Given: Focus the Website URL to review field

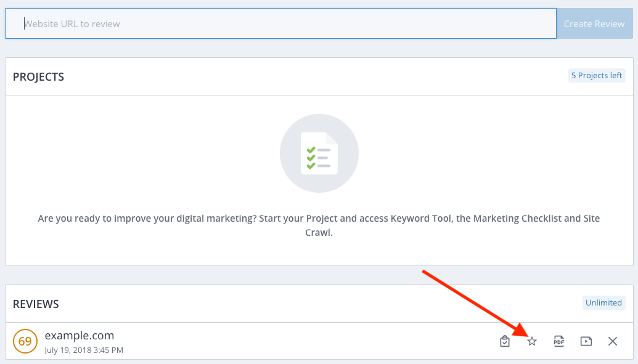Looking at the screenshot, I should click(x=280, y=23).
